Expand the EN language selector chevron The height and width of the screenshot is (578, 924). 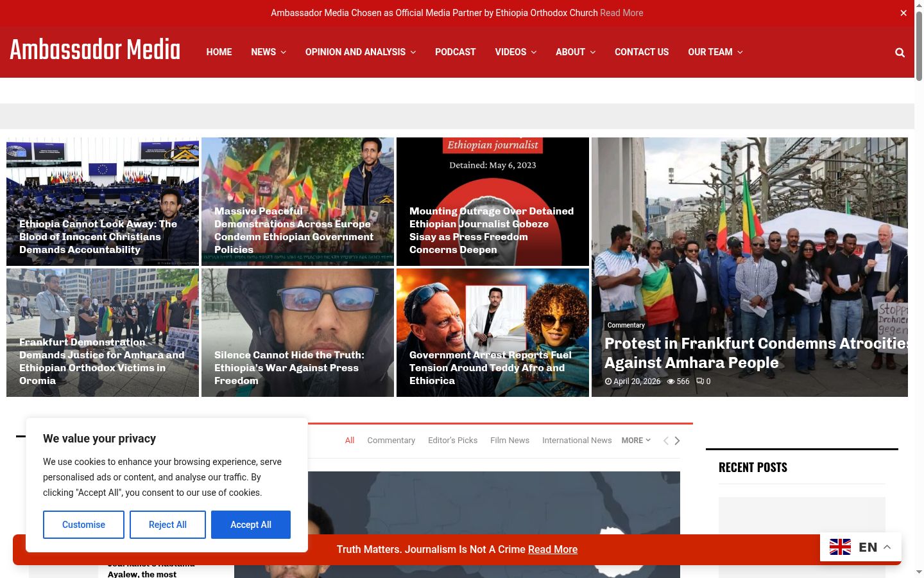[887, 547]
